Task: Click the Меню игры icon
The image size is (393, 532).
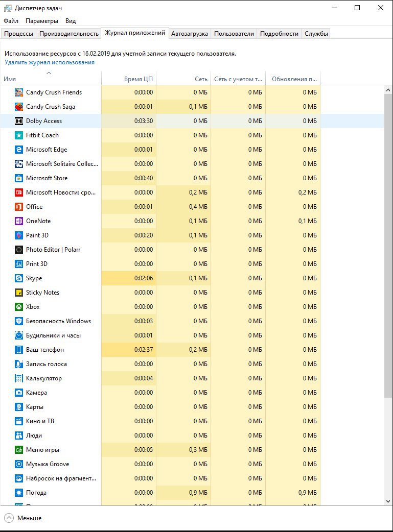Action: [19, 450]
